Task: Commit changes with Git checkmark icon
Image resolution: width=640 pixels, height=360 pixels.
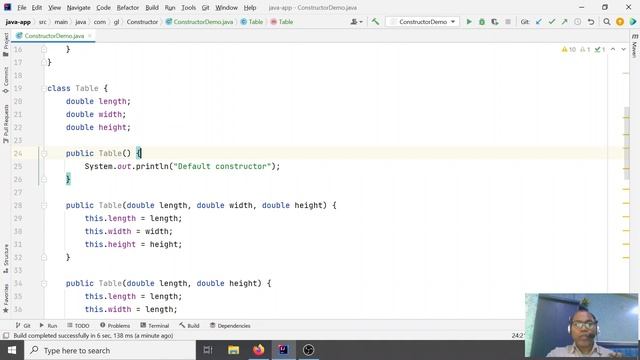Action: (552, 22)
